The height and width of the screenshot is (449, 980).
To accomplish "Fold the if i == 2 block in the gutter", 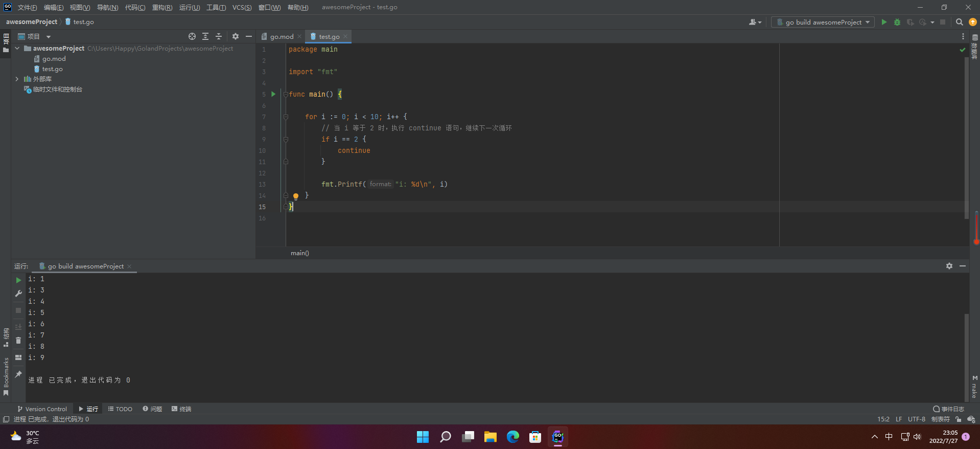I will pos(286,139).
